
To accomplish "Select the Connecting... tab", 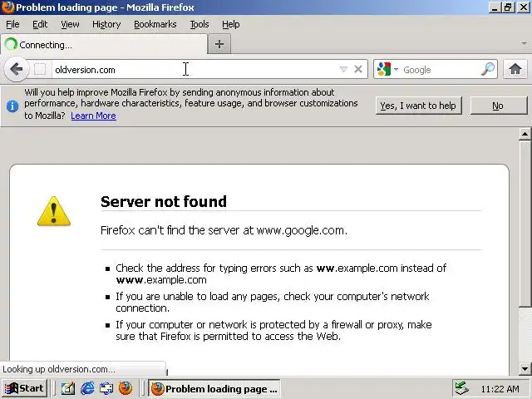I will [104, 44].
